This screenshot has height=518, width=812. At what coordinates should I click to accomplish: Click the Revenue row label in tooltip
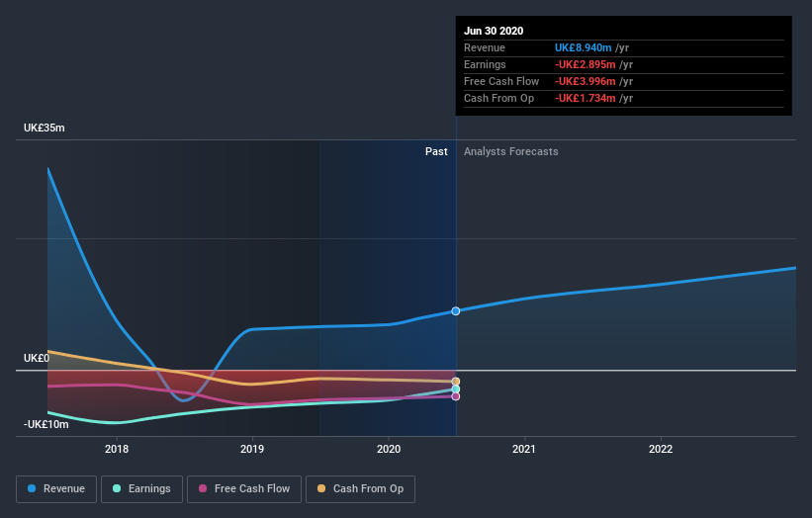coord(485,47)
